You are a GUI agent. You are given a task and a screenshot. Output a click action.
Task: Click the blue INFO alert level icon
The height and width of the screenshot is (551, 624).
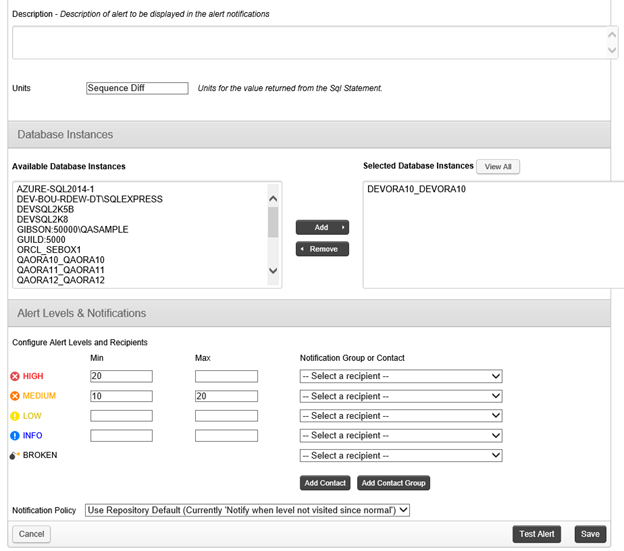pyautogui.click(x=15, y=436)
